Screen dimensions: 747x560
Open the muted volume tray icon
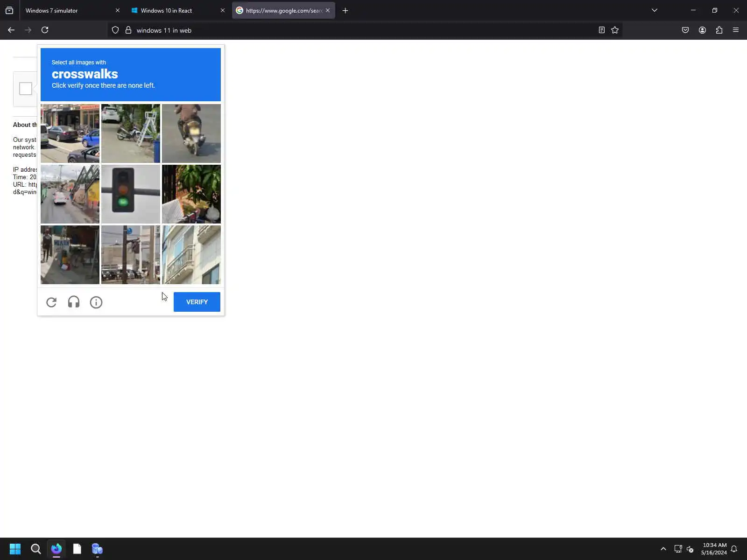pos(690,549)
